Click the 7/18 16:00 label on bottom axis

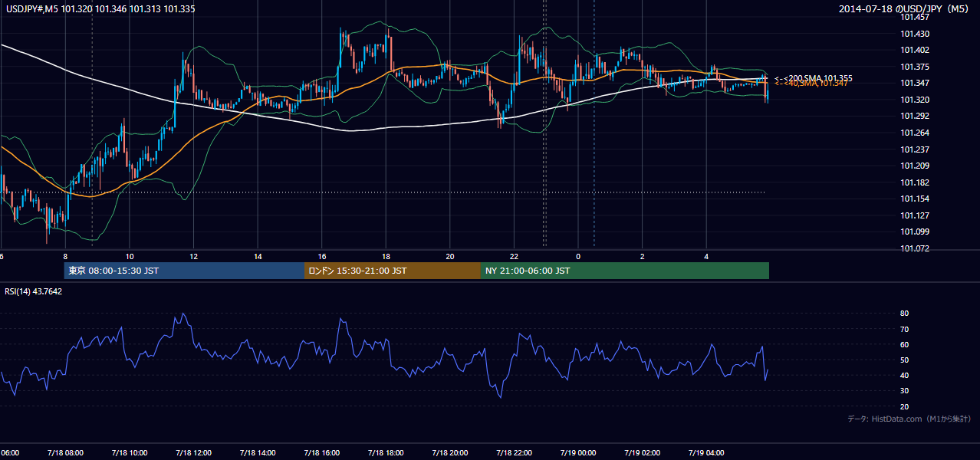pyautogui.click(x=321, y=452)
